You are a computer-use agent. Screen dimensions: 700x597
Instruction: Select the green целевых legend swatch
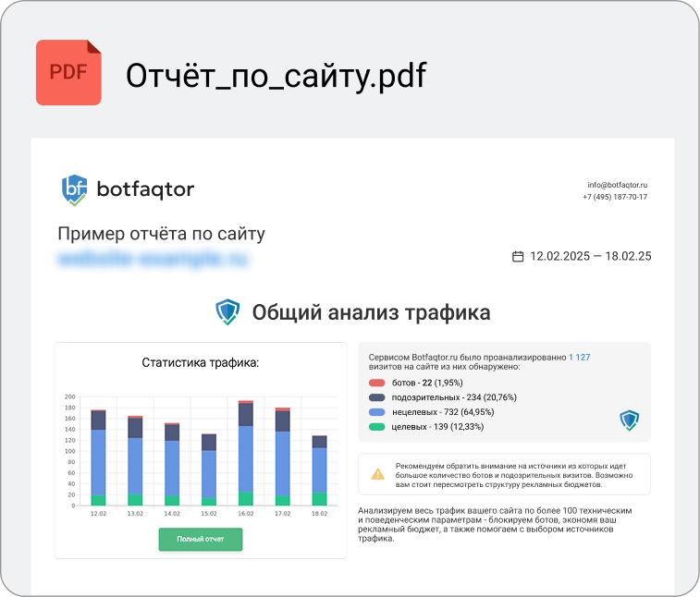376,427
